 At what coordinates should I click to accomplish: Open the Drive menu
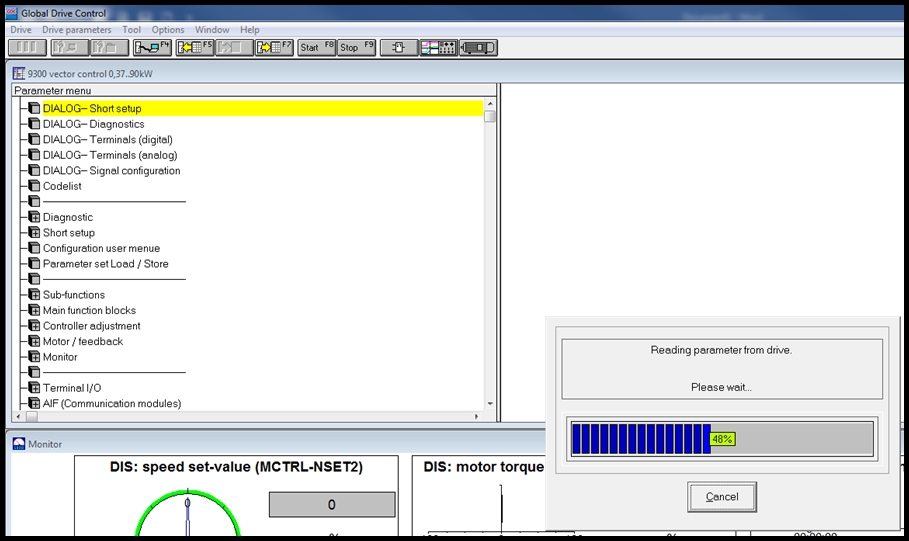point(21,30)
